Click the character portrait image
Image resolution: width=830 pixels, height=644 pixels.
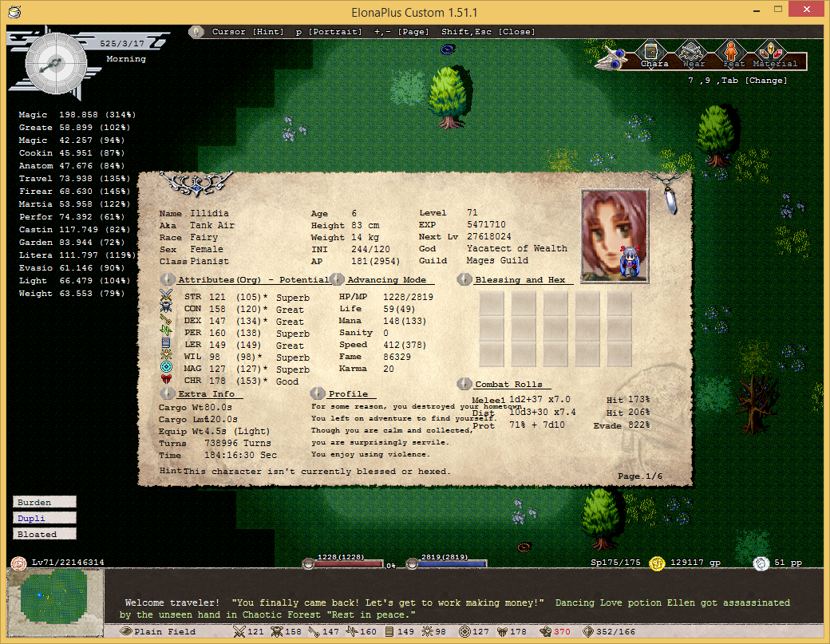point(615,236)
